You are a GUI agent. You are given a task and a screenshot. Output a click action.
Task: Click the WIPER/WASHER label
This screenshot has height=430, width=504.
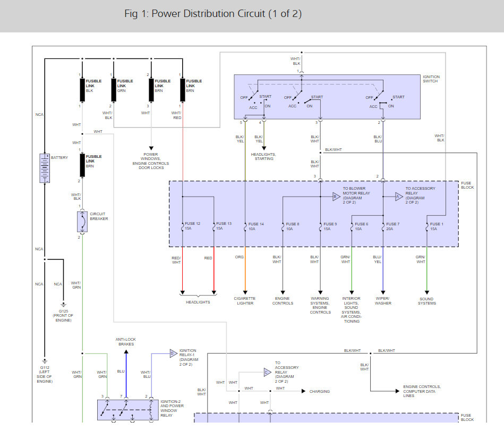(383, 301)
